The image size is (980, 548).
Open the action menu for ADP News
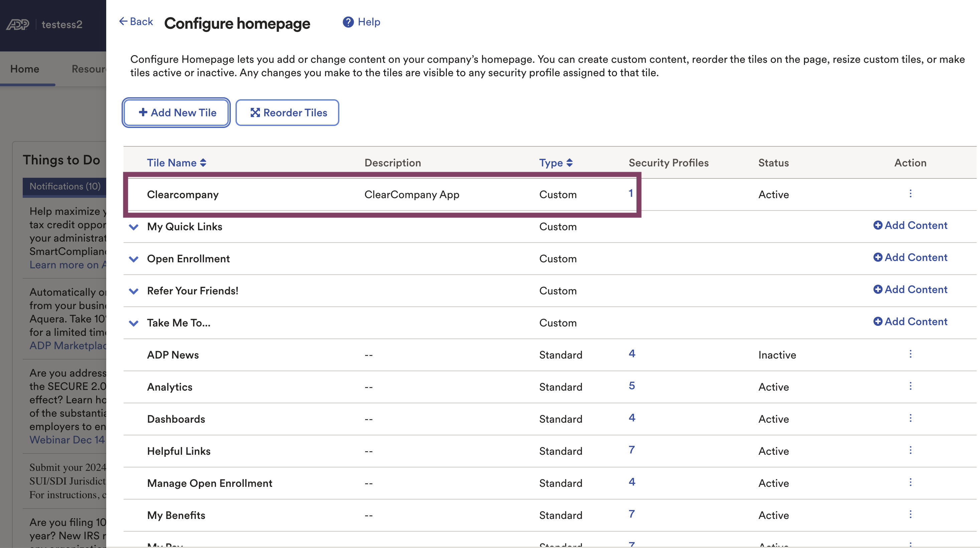click(x=911, y=354)
